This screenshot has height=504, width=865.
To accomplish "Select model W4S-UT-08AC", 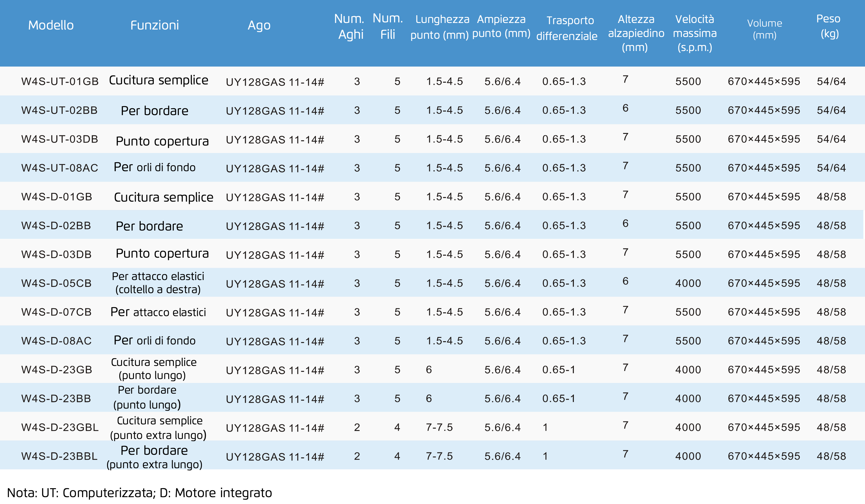I will (x=60, y=168).
